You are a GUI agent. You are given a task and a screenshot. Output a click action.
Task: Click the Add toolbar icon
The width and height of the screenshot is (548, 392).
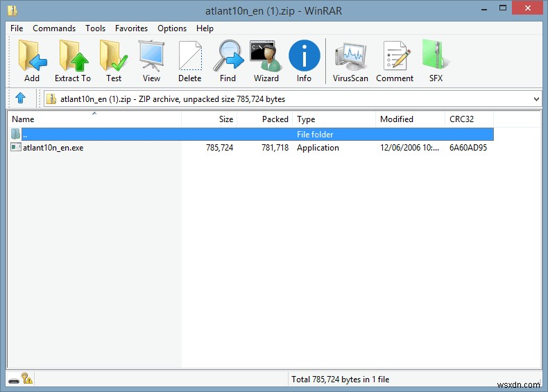(32, 61)
